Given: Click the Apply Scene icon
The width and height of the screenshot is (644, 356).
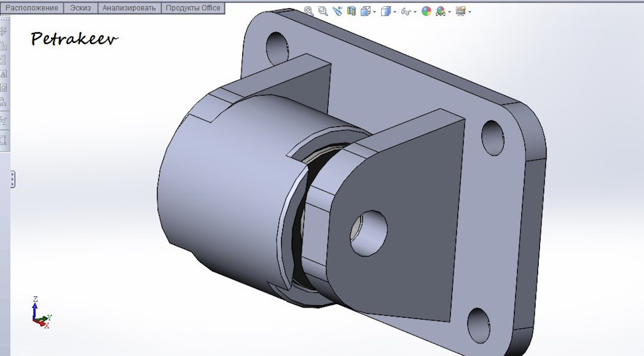Looking at the screenshot, I should [441, 11].
